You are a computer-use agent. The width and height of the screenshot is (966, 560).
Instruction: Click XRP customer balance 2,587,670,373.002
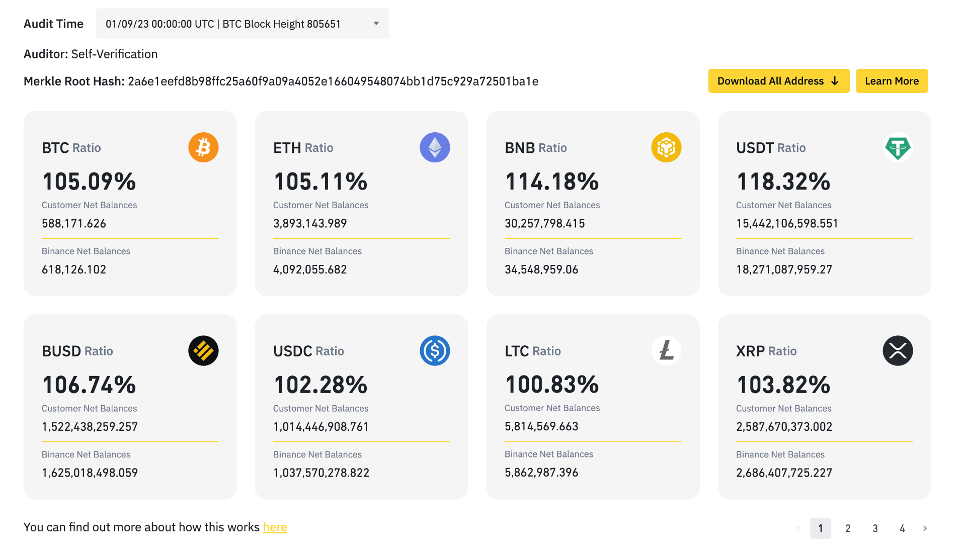point(784,427)
